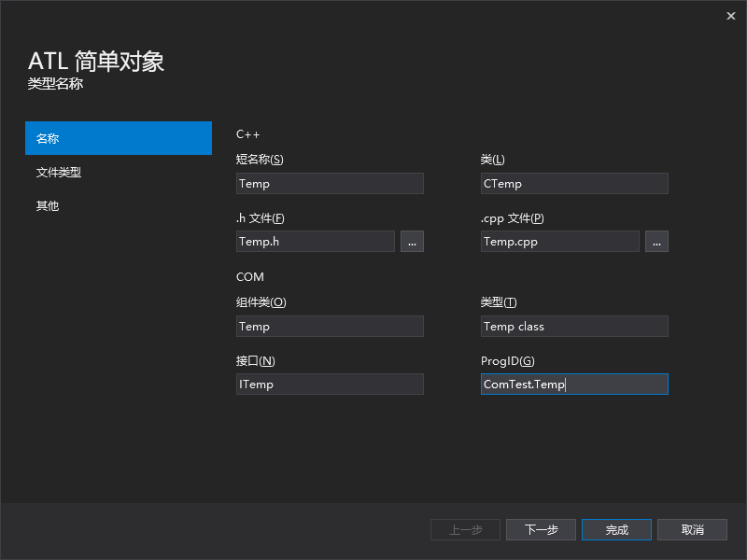The width and height of the screenshot is (747, 560).
Task: Click the 完成 button to finish
Action: [x=616, y=529]
